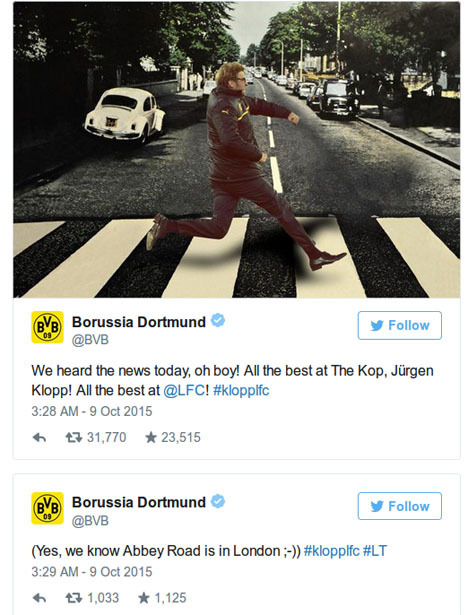This screenshot has width=468, height=615.
Task: Open #klopplfc hashtag in first tweet
Action: [241, 391]
